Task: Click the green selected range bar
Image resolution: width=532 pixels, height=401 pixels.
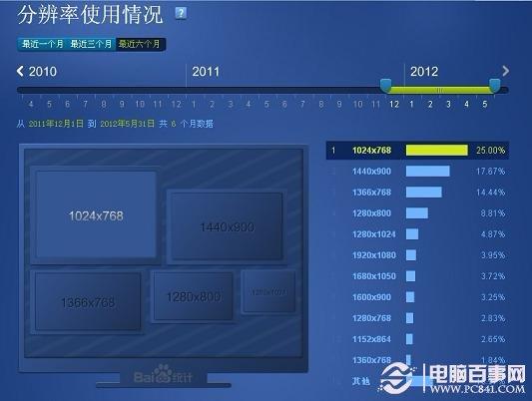Action: click(440, 90)
